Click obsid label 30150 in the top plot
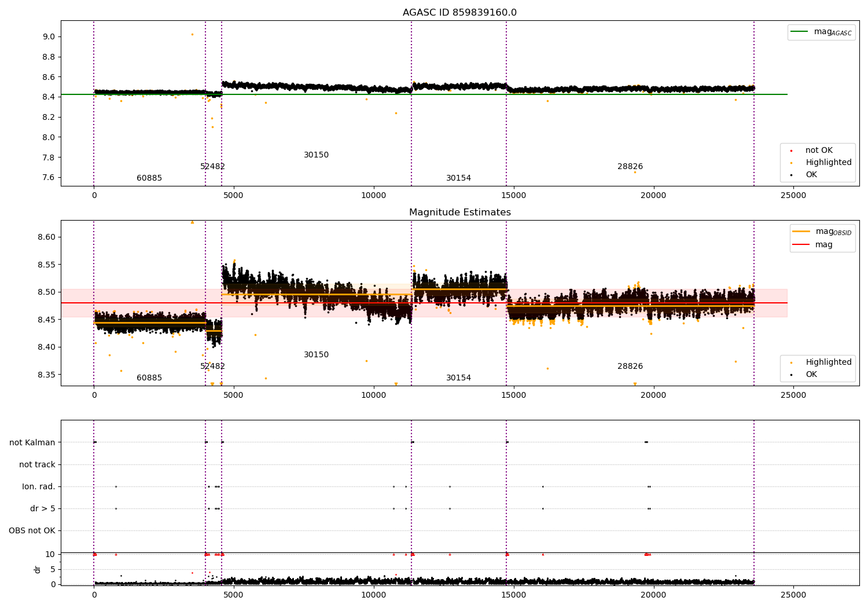Screen dimensions: 868x608 tap(316, 155)
